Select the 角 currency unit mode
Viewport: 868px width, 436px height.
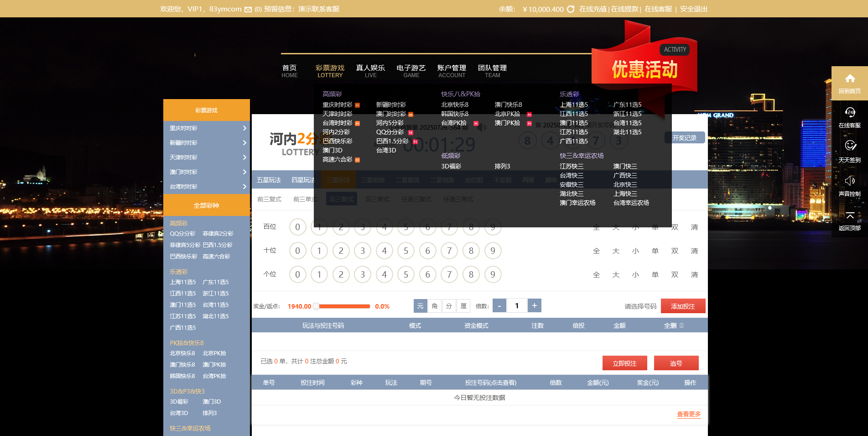(x=435, y=306)
